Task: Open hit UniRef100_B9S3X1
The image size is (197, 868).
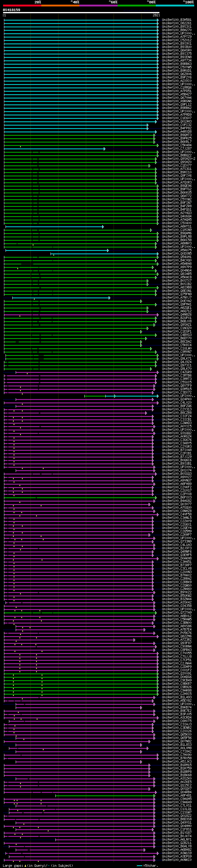Action: click(x=177, y=26)
